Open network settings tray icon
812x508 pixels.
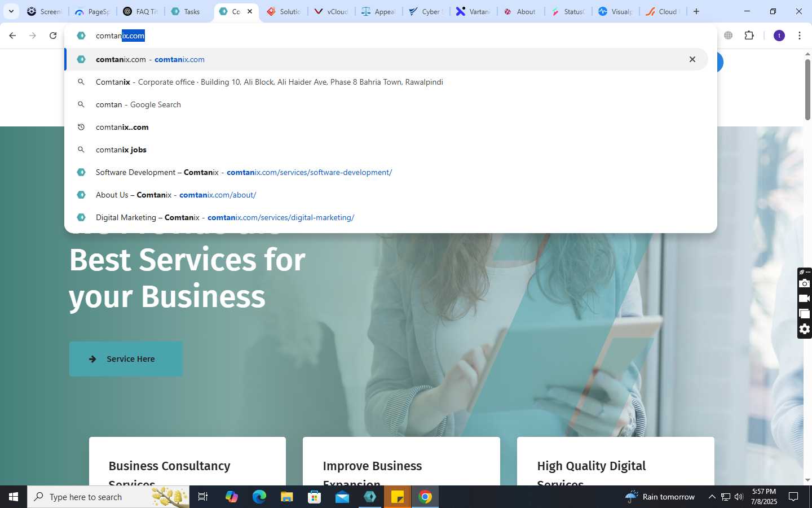[x=726, y=497]
